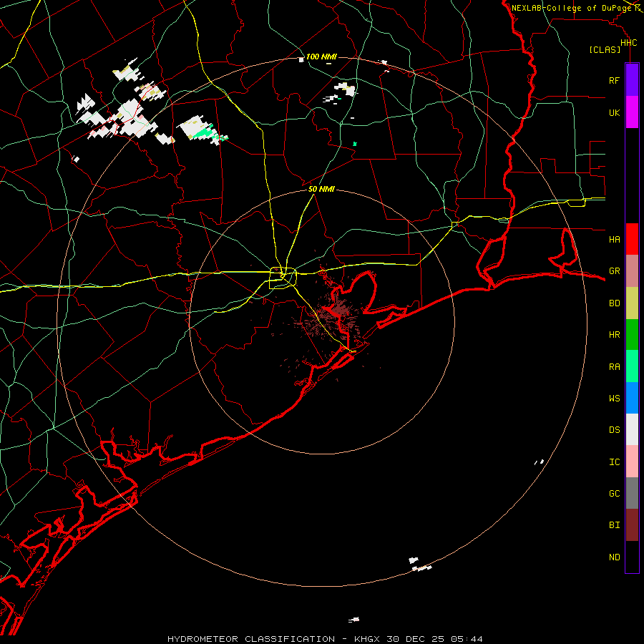Screen dimensions: 644x644
Task: Click the blue WS legend swatch
Action: 632,398
